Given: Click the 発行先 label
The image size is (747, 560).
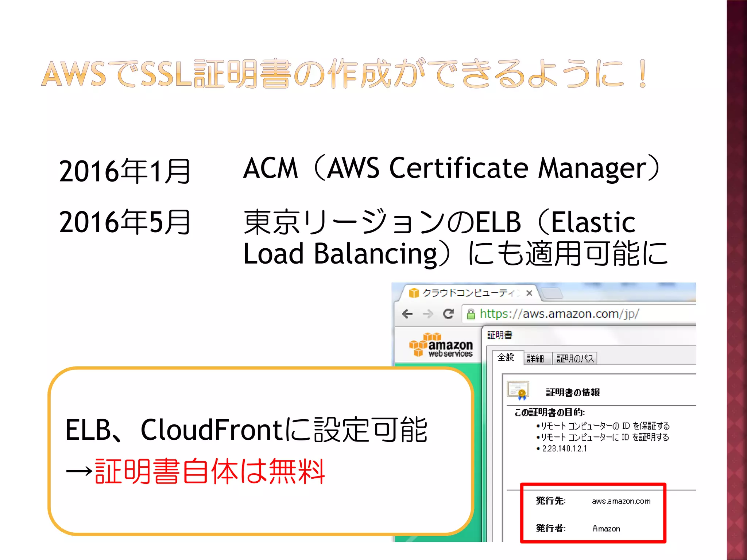Looking at the screenshot, I should coord(551,501).
